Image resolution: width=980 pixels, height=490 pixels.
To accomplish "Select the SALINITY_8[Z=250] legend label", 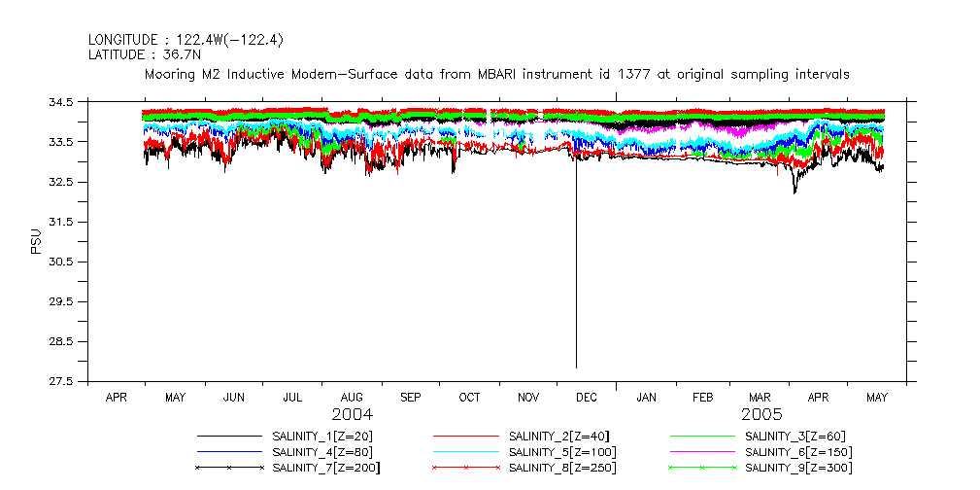I will [563, 469].
